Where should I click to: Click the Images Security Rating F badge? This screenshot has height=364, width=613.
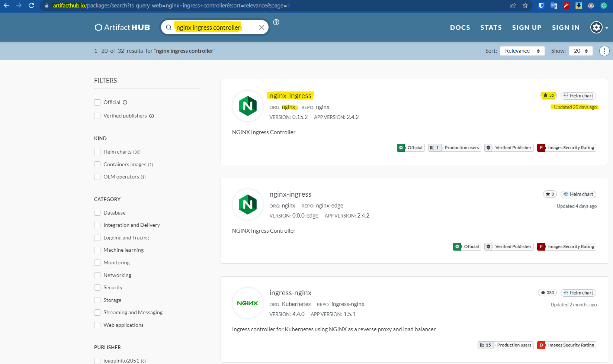[566, 148]
